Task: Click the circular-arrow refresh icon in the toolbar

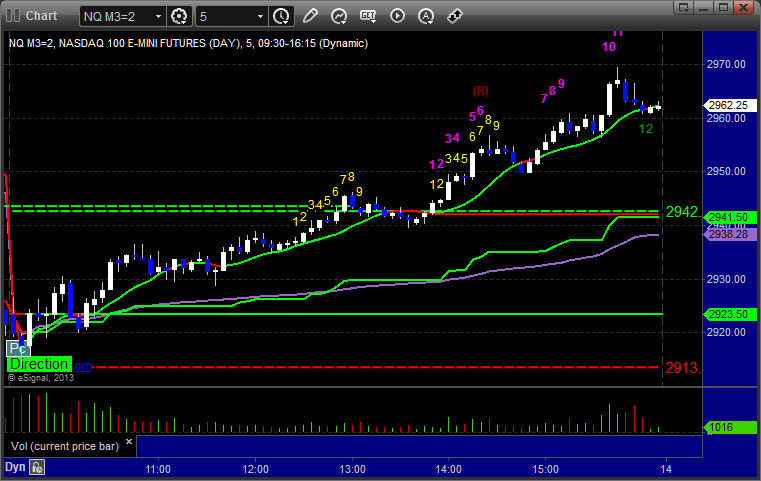Action: point(339,16)
